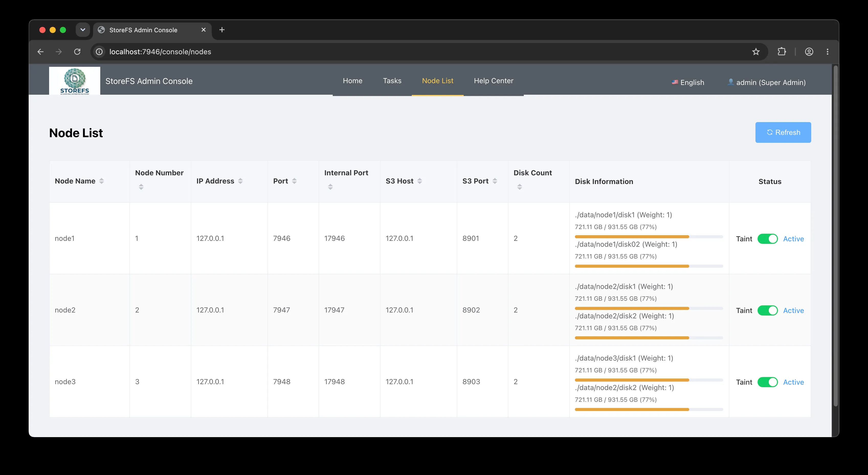Image resolution: width=868 pixels, height=475 pixels.
Task: Click S3 port value 8903
Action: [x=471, y=382]
